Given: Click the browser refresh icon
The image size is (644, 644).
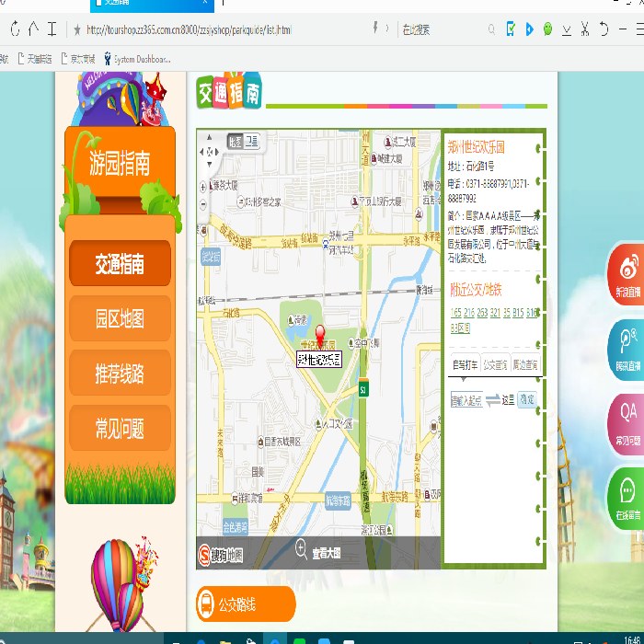Looking at the screenshot, I should 15,29.
